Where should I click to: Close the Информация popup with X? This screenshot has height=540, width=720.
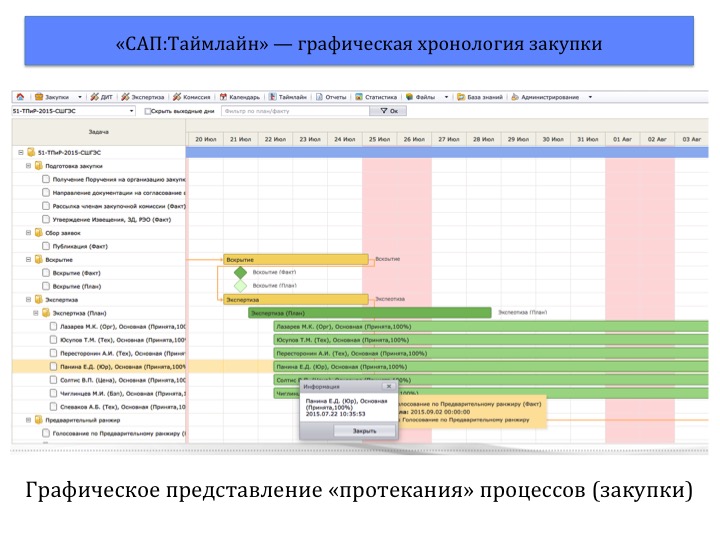tap(389, 387)
